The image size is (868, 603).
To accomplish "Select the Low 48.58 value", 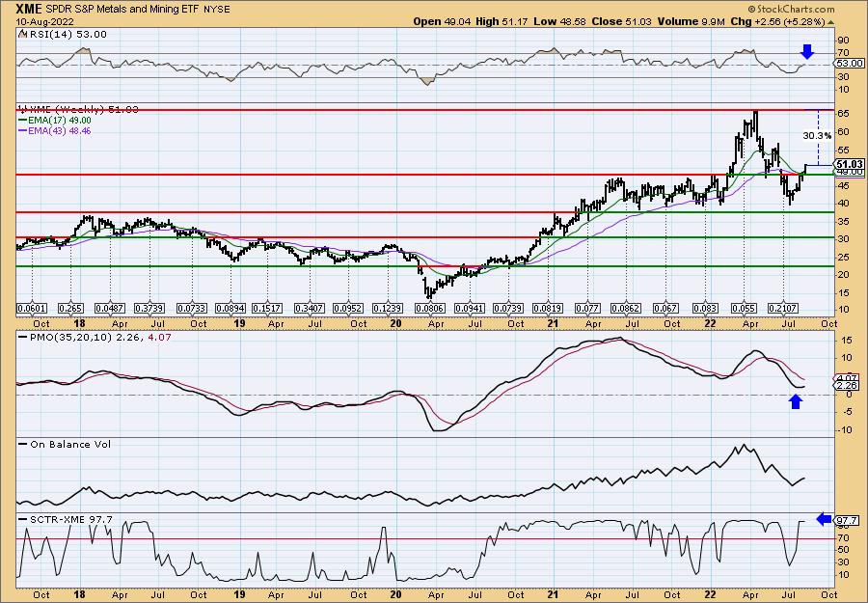I will (x=559, y=21).
